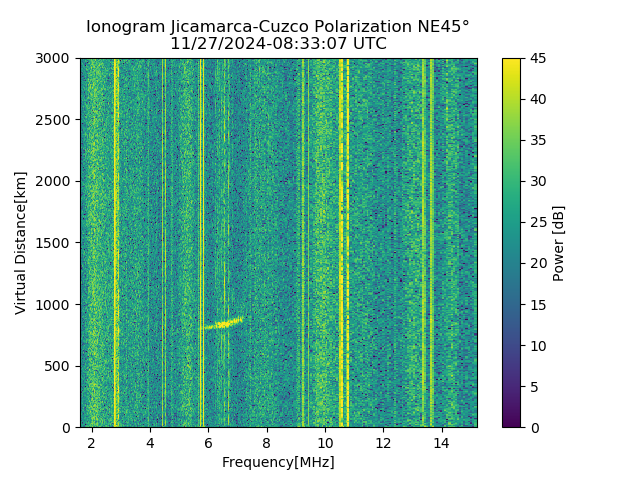Click the timestamp '11/27/2024-08:33:07 UTC'

pyautogui.click(x=278, y=43)
